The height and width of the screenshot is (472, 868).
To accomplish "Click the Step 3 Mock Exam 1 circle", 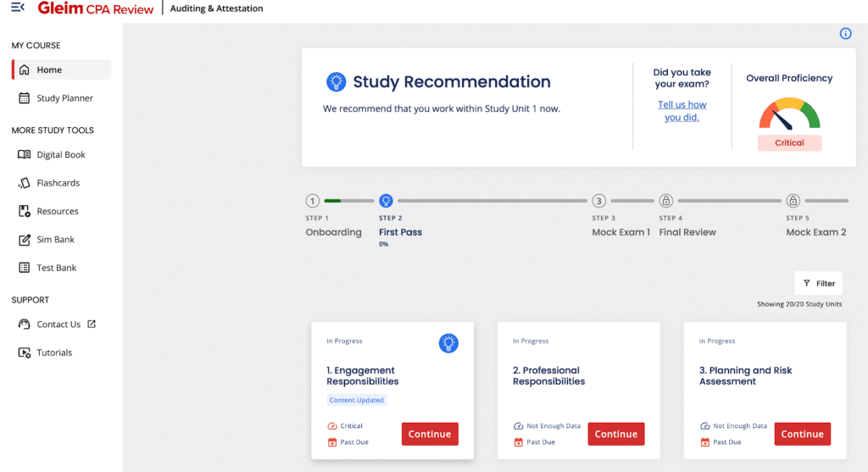I will (x=598, y=201).
